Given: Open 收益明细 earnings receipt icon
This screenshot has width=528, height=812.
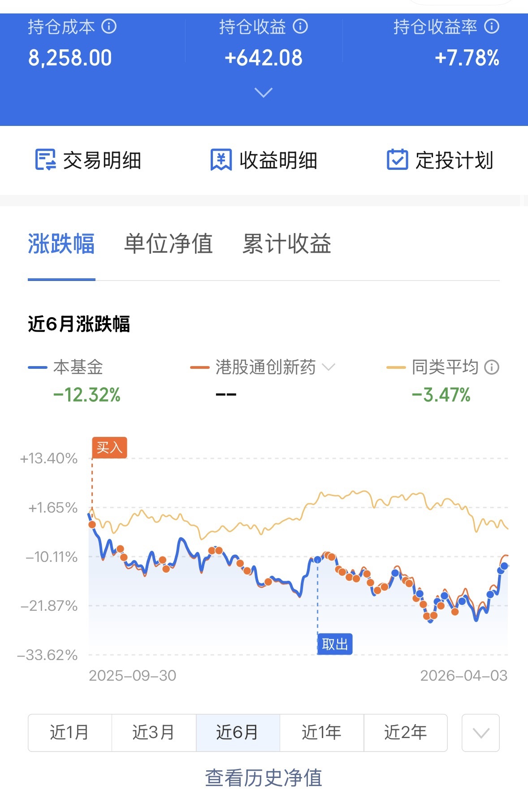Looking at the screenshot, I should [x=221, y=160].
